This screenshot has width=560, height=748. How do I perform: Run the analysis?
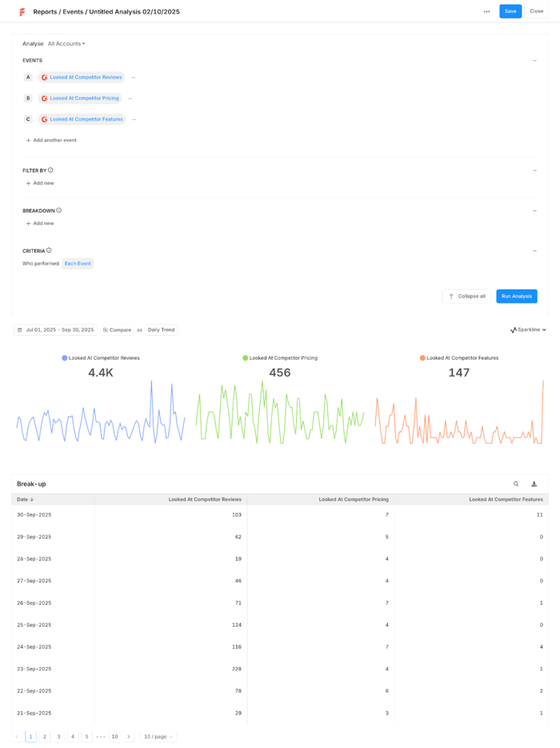pos(516,296)
